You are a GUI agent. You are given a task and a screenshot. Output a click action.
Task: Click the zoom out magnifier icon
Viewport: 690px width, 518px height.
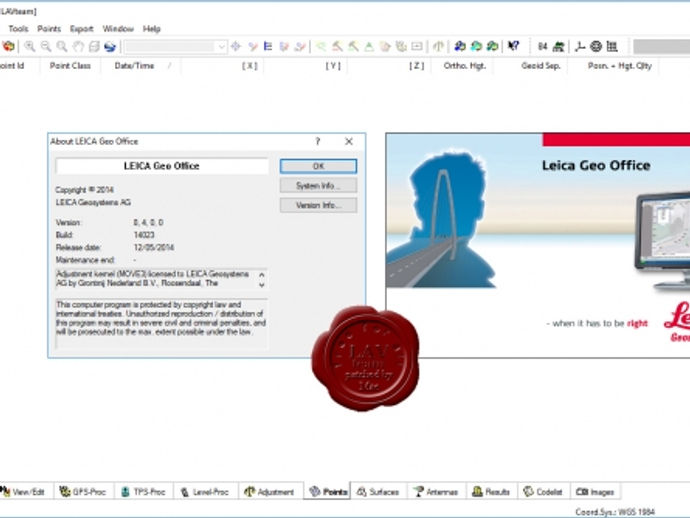[46, 46]
